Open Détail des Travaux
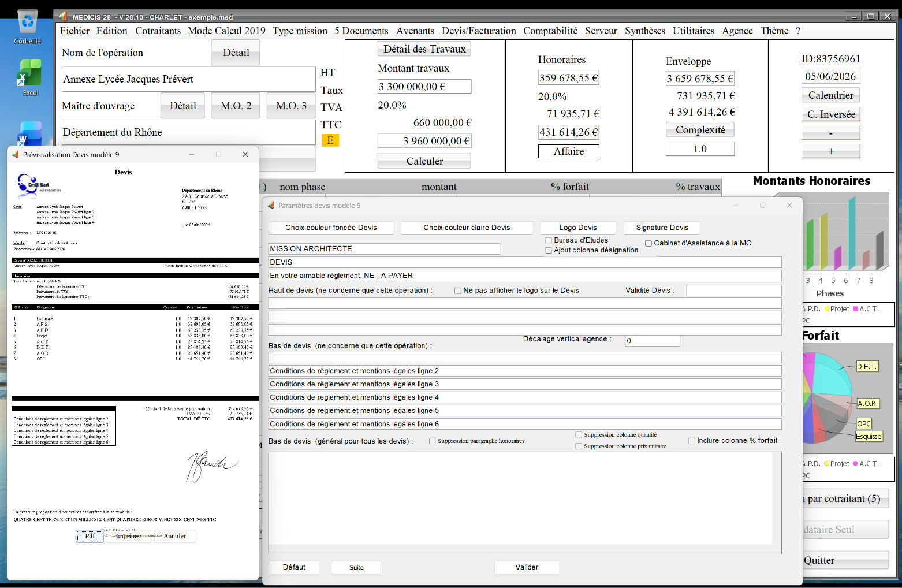Viewport: 902px width, 588px height. [x=424, y=49]
